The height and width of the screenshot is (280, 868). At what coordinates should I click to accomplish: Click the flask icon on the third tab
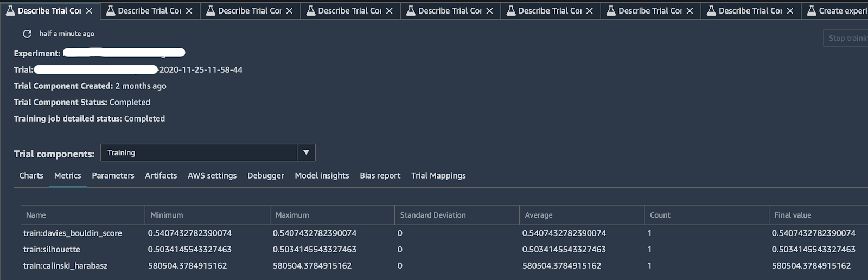tap(210, 11)
